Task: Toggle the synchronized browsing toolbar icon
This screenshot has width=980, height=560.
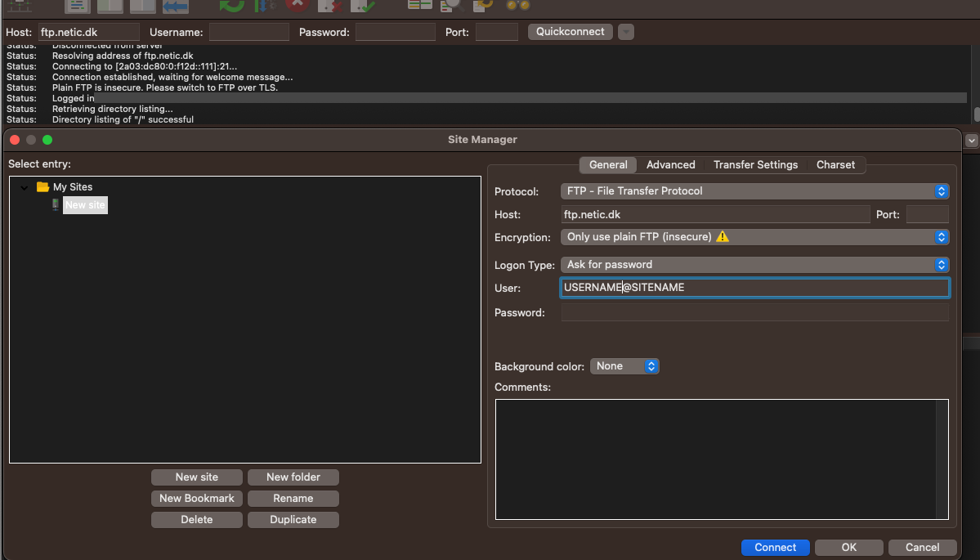Action: [483, 6]
